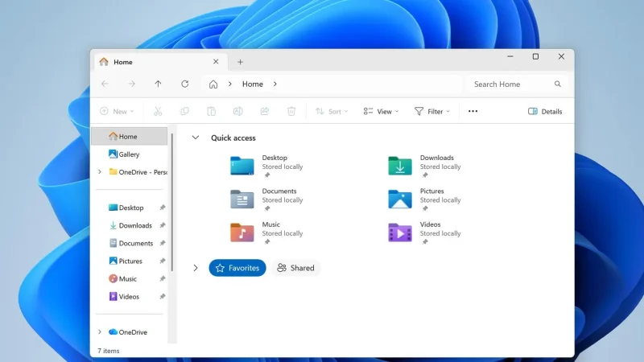Viewport: 644px width, 362px height.
Task: Click the Paste clipboard icon
Action: pos(211,111)
